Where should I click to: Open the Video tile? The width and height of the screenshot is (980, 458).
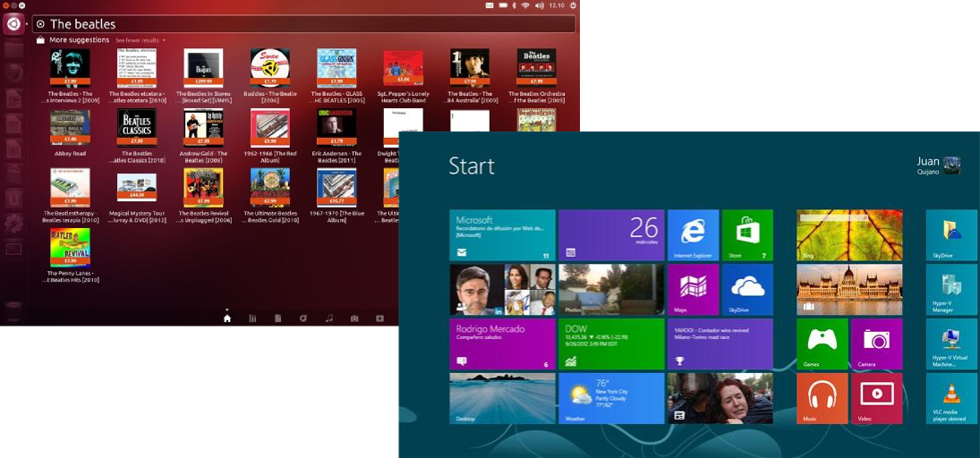tap(877, 398)
